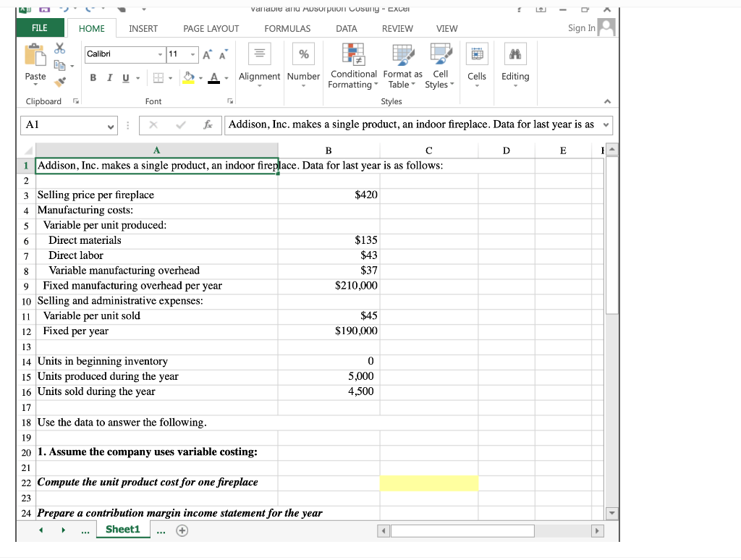Open the font name dropdown
Image resolution: width=741 pixels, height=560 pixels.
[162, 54]
